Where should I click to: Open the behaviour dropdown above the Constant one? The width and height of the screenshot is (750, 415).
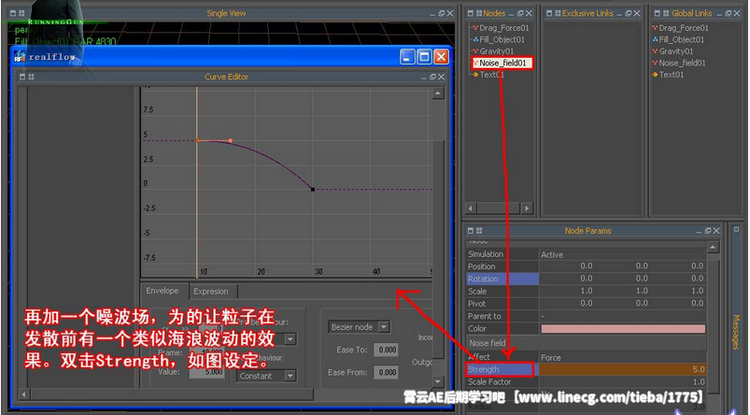[290, 339]
